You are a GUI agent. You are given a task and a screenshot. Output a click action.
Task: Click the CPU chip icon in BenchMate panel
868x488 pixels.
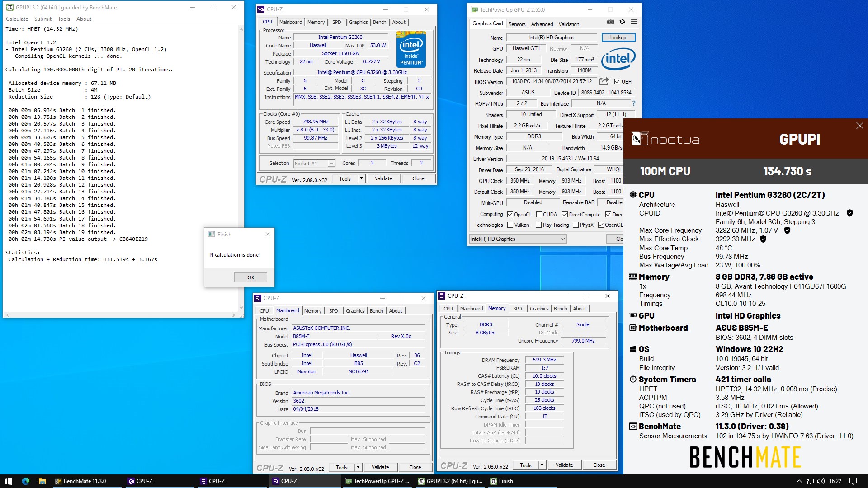click(x=633, y=195)
